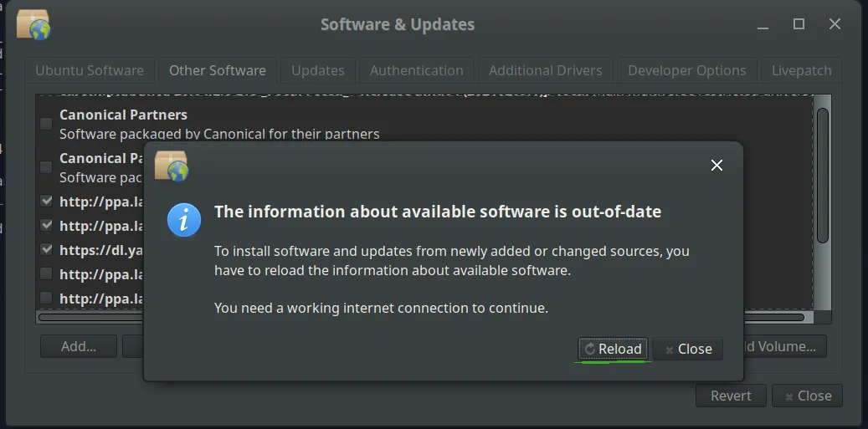Minimize the Software & Updates window
Image resolution: width=868 pixels, height=429 pixels.
tap(763, 24)
